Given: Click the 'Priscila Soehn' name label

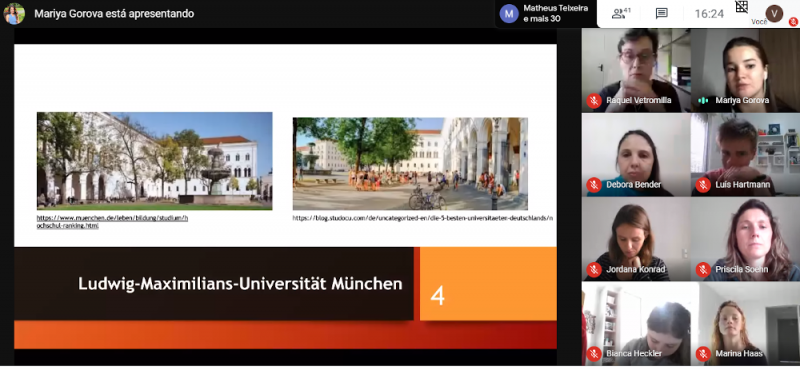Looking at the screenshot, I should pyautogui.click(x=741, y=269).
